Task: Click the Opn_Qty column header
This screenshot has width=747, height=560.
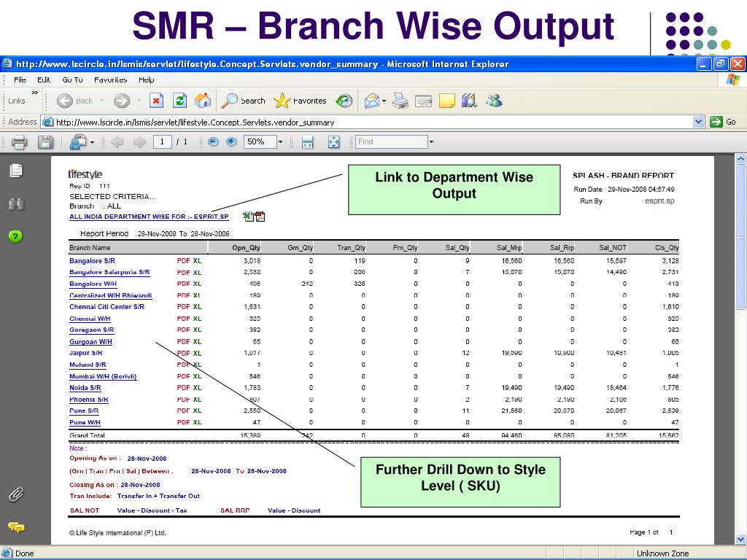Action: [247, 248]
